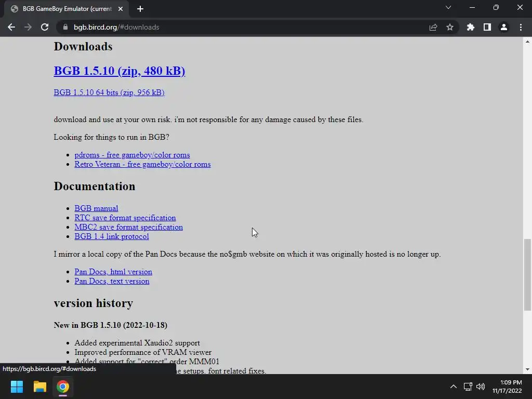Bookmark this page with the star

(x=450, y=27)
